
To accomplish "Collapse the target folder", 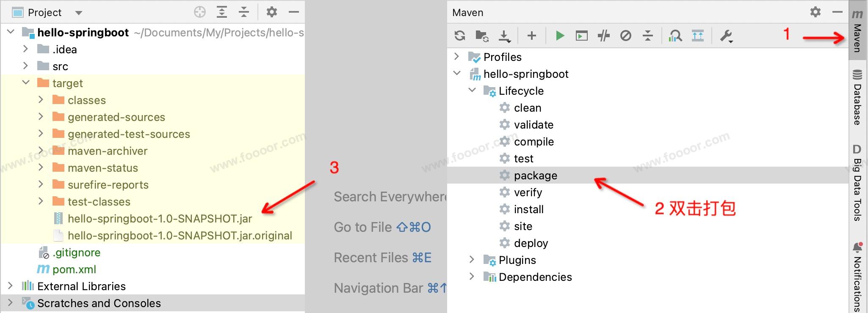I will (25, 83).
